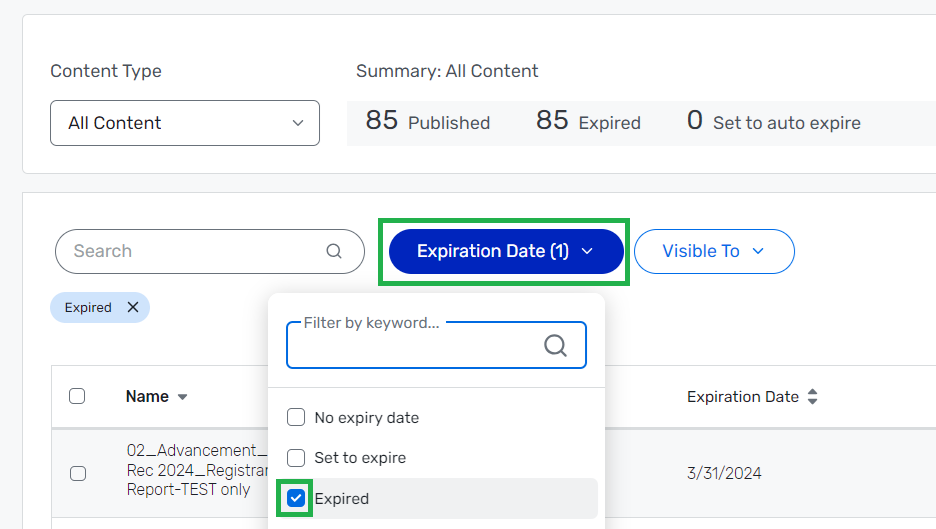Click the main Search field
The width and height of the screenshot is (936, 529).
(210, 251)
